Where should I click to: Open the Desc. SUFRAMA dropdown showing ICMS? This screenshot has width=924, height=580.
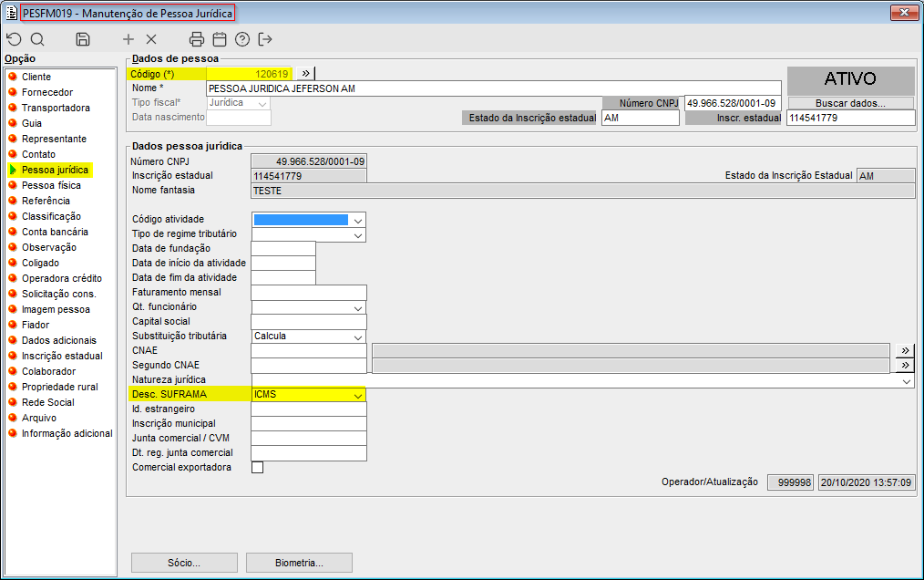pos(357,395)
